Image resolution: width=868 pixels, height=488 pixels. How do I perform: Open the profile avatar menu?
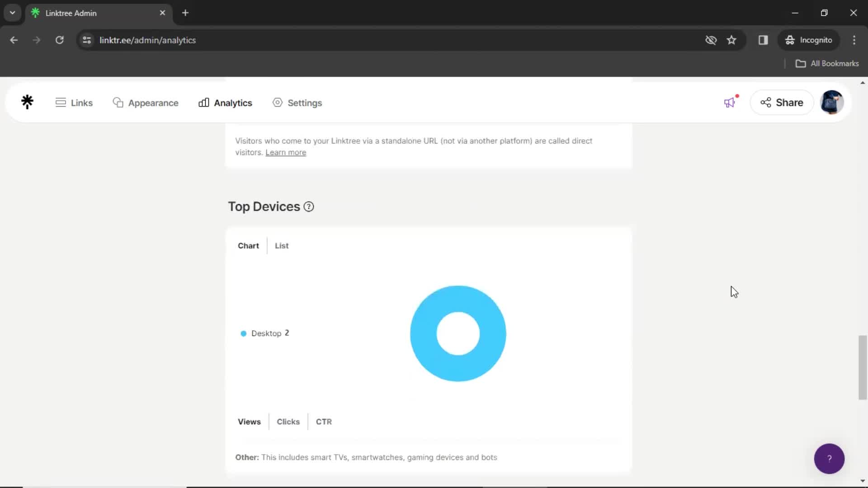pyautogui.click(x=832, y=102)
